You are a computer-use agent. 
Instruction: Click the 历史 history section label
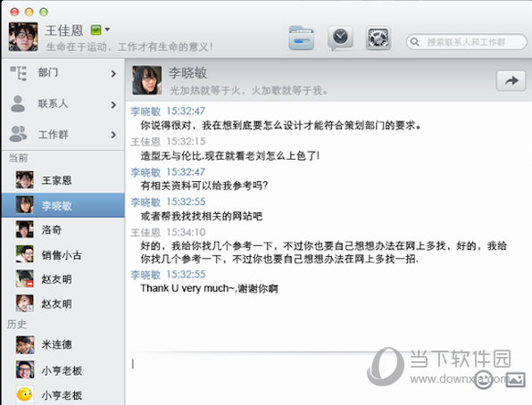[17, 325]
